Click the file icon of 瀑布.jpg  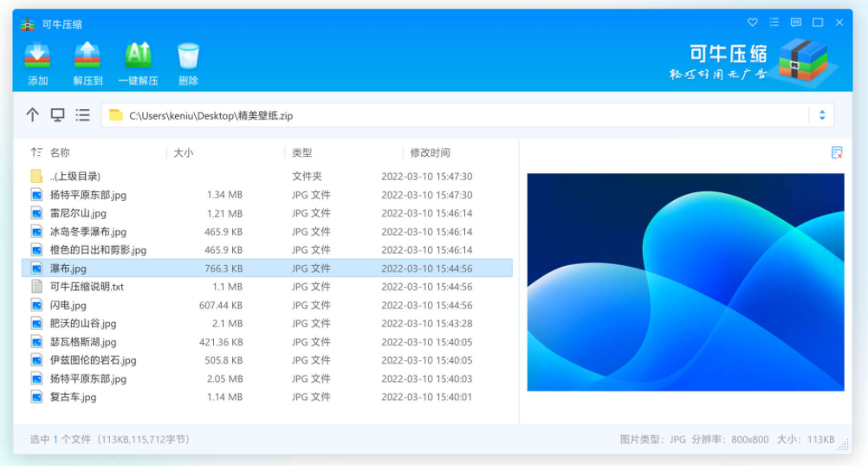[x=36, y=269]
